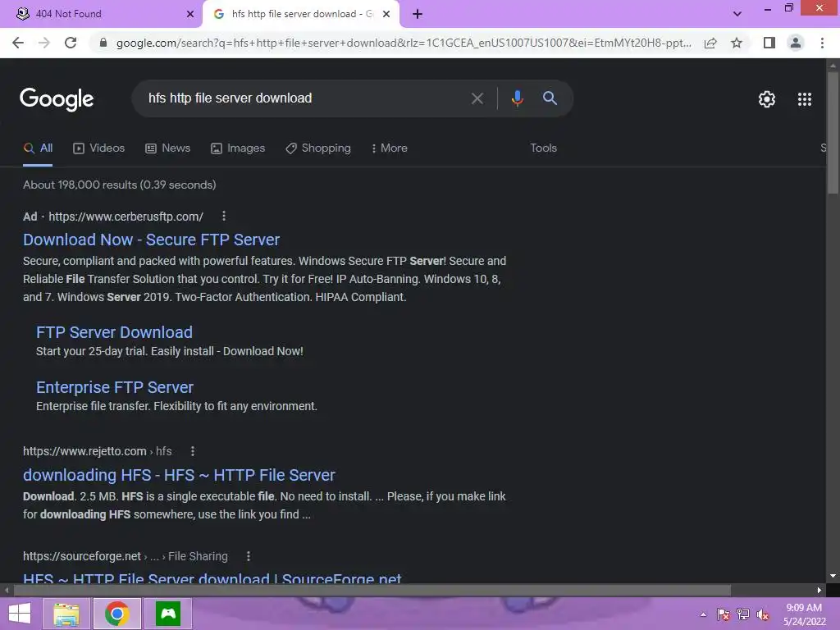
Task: Switch to Shopping results
Action: [x=318, y=148]
